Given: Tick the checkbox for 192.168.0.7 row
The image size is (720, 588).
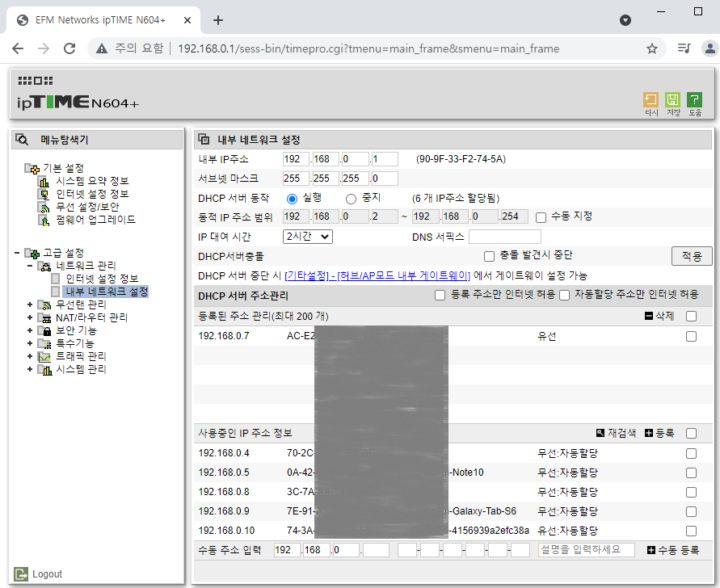Looking at the screenshot, I should point(691,337).
